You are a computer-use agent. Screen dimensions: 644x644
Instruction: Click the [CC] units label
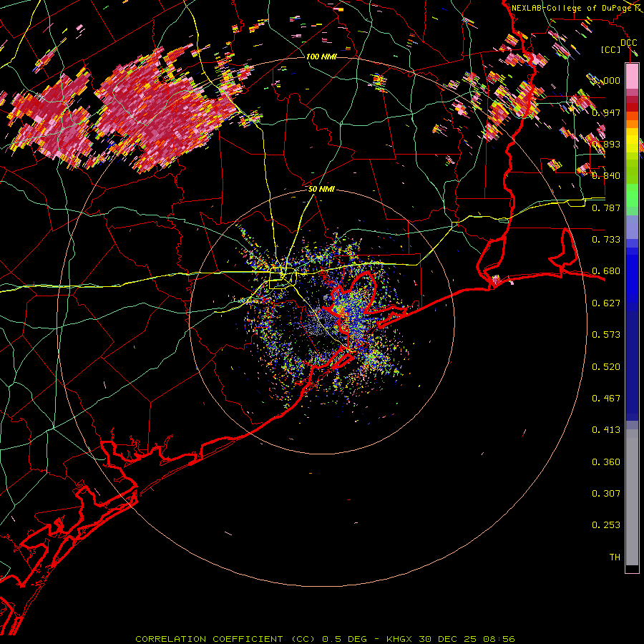click(x=611, y=49)
